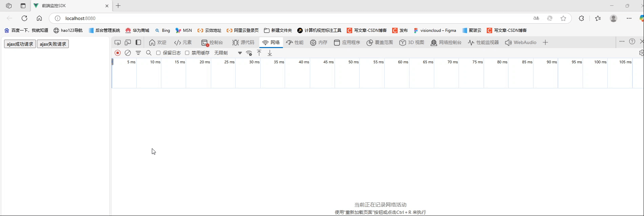Screen dimensions: 644x216
Task: Switch to the 源代码 tab
Action: [243, 42]
